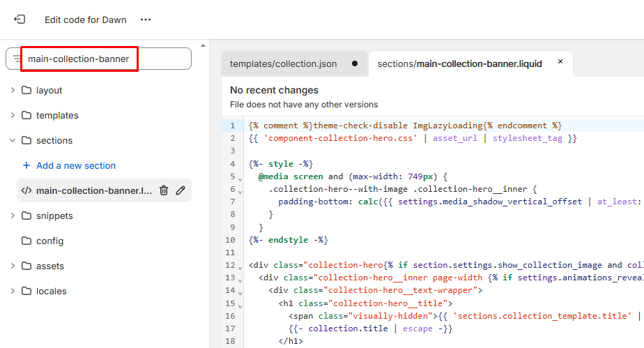Viewport: 644px width, 348px height.
Task: Open the three-dots more actions menu
Action: (146, 20)
